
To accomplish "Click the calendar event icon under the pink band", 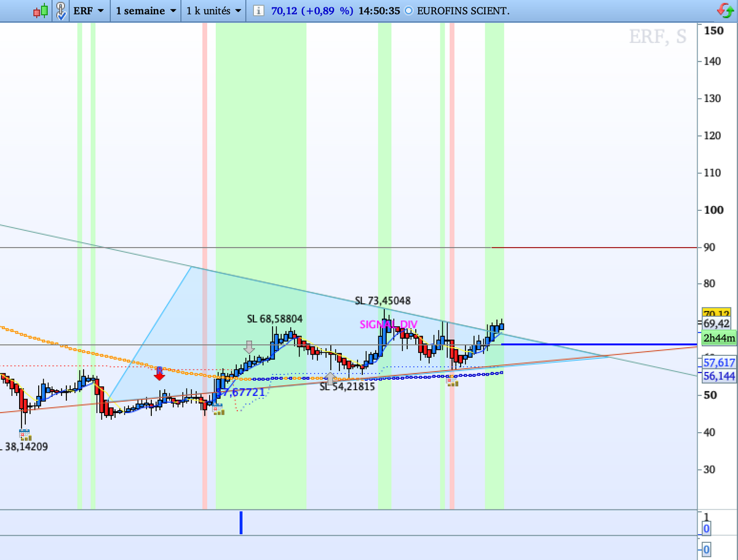I will coord(452,381).
